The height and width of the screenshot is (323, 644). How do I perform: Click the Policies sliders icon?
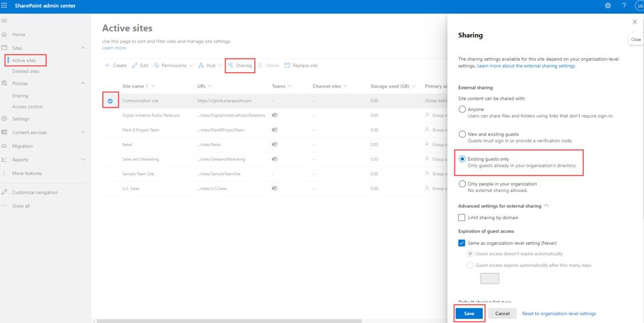[x=4, y=84]
